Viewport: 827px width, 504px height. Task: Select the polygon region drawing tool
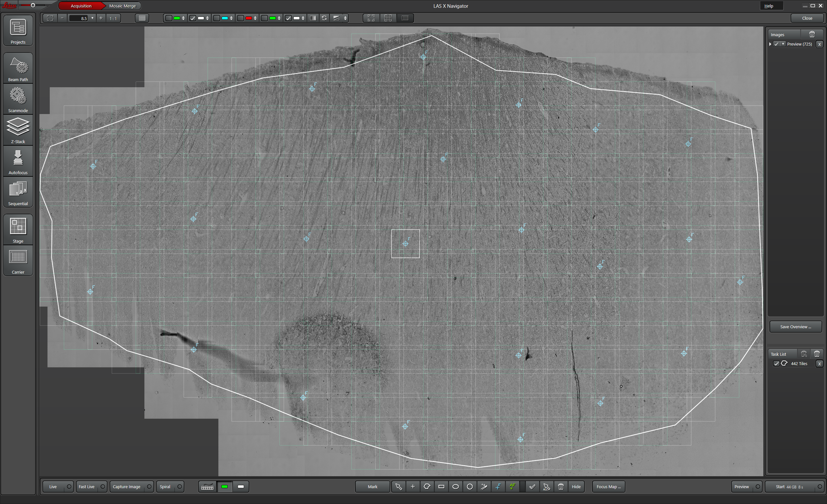coord(427,487)
